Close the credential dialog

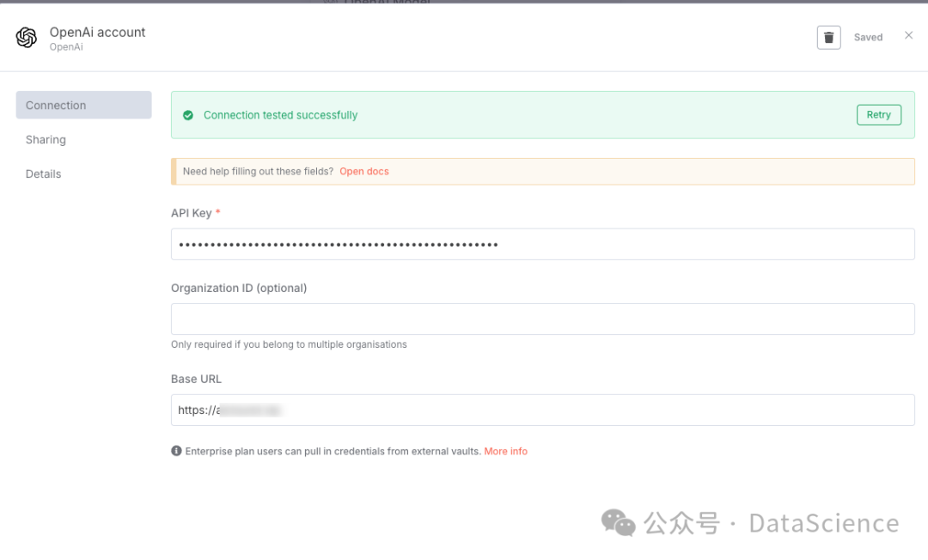[x=908, y=35]
